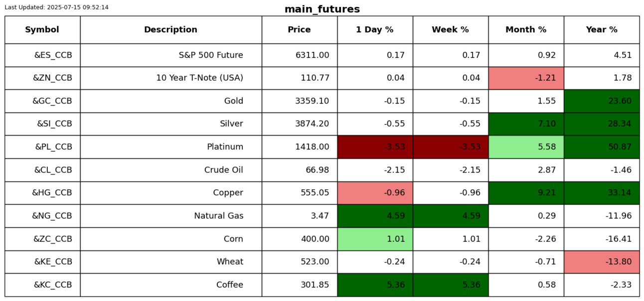Select Coffee's green 5.36 Week cell
This screenshot has width=644, height=301.
(451, 285)
